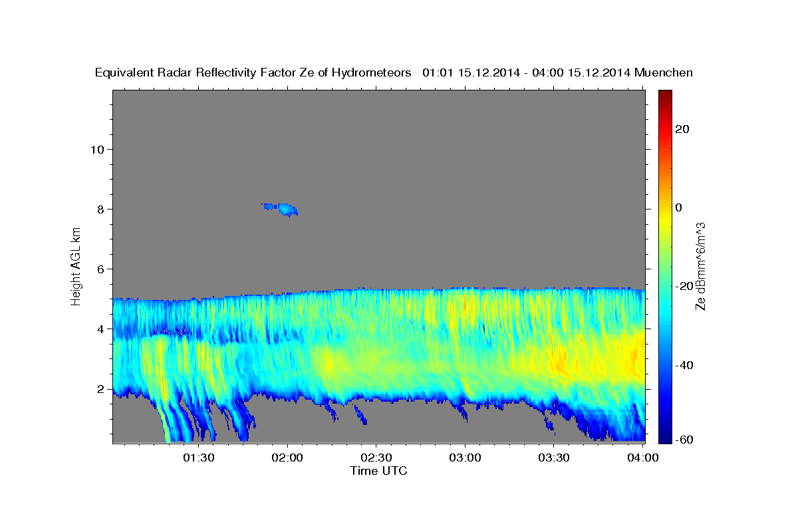Click the date range '01:01 15.12.2014 - 04:00 15.12.2014' in the title
This screenshot has width=798, height=532.
tap(527, 73)
